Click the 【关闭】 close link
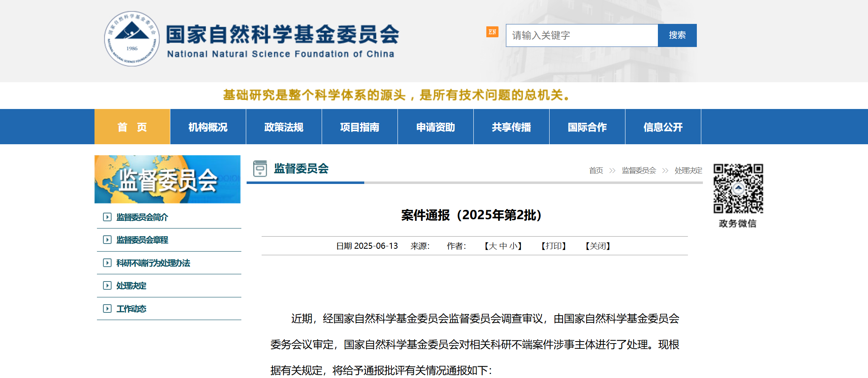868x378 pixels. (598, 246)
